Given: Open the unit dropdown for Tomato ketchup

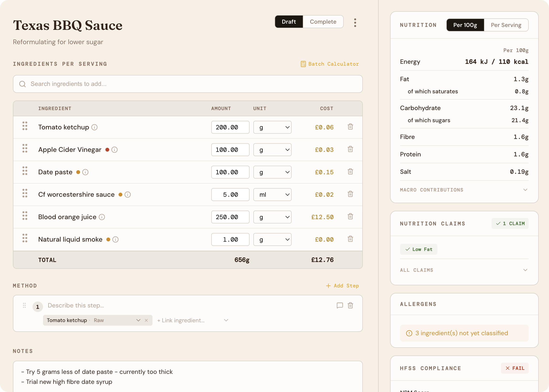Looking at the screenshot, I should pyautogui.click(x=272, y=127).
